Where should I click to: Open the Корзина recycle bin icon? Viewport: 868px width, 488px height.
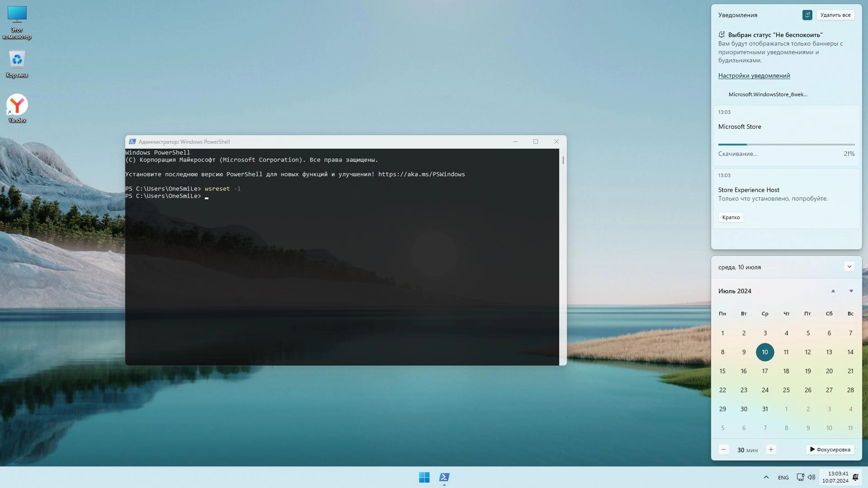(x=17, y=63)
